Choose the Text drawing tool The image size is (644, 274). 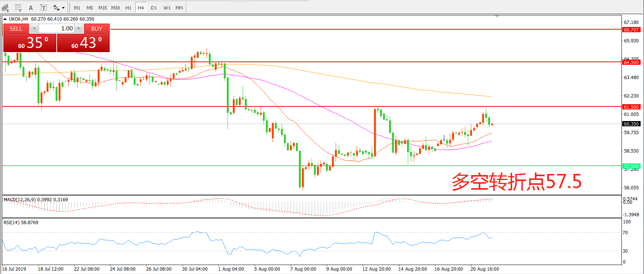tap(31, 7)
